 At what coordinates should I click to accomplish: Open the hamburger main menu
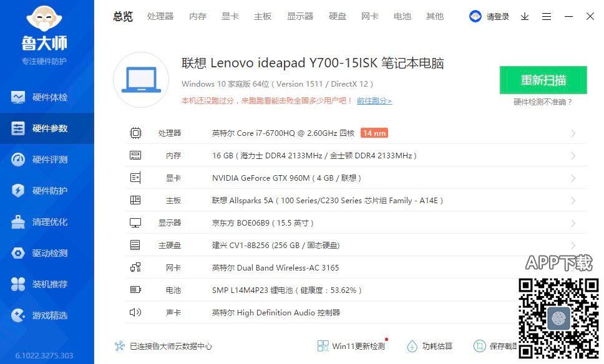547,17
